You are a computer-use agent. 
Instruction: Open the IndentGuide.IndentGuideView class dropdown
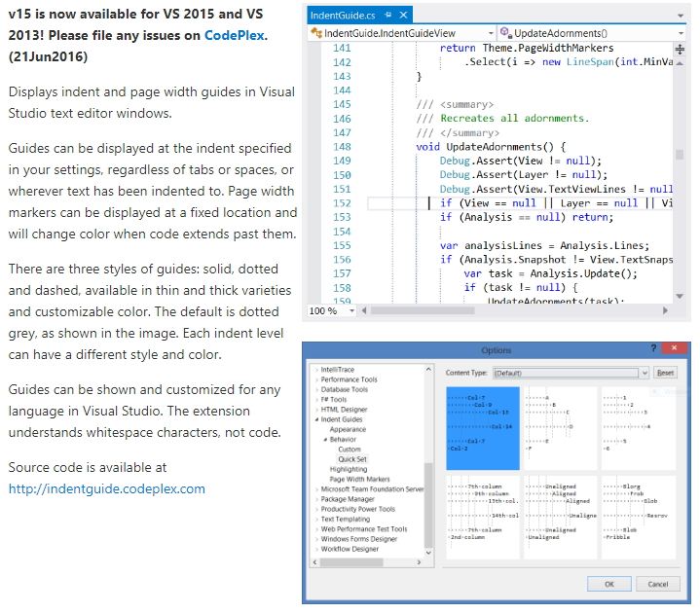coord(490,33)
